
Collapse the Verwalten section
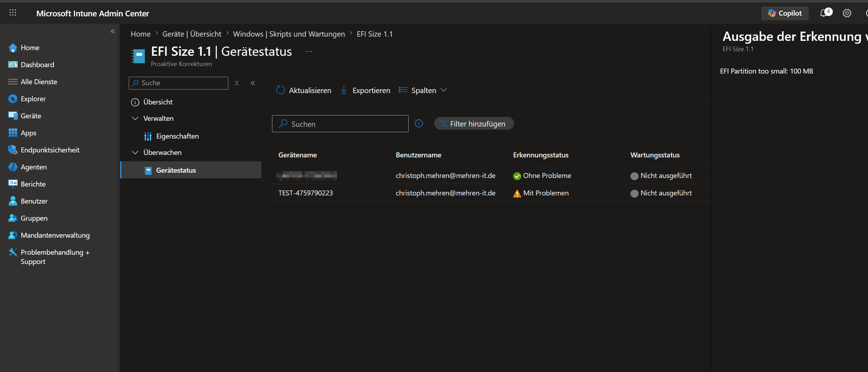(135, 118)
